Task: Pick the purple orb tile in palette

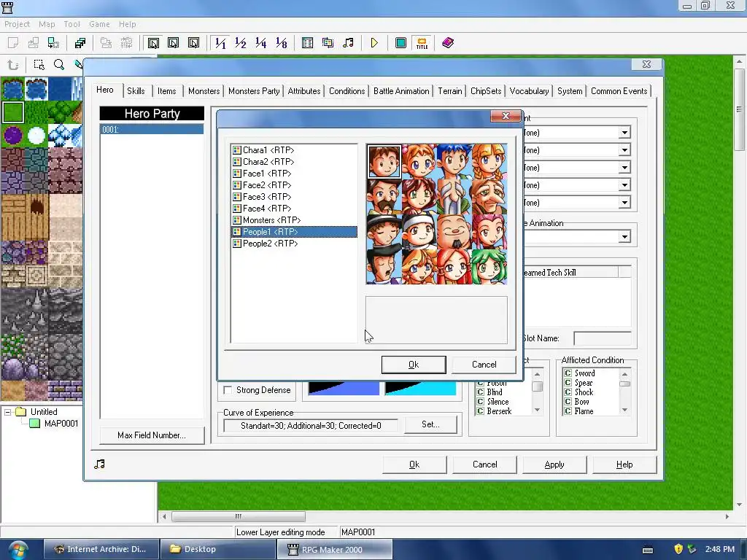Action: (x=13, y=136)
